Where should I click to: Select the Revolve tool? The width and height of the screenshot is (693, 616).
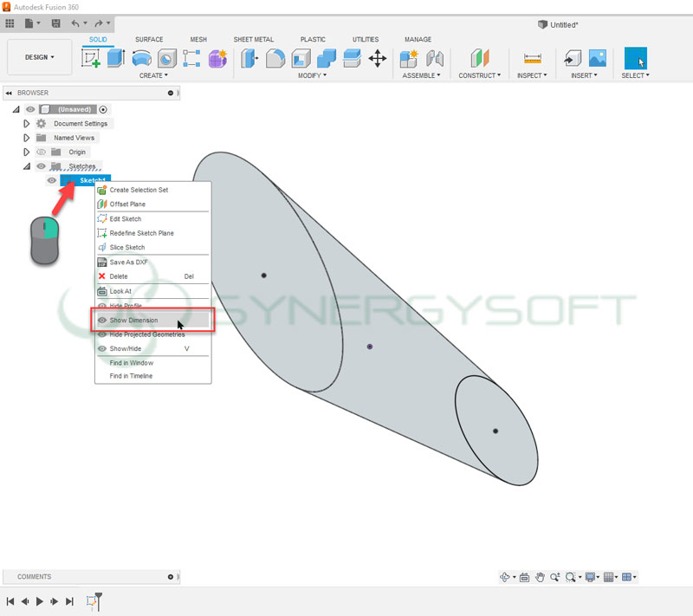click(140, 56)
